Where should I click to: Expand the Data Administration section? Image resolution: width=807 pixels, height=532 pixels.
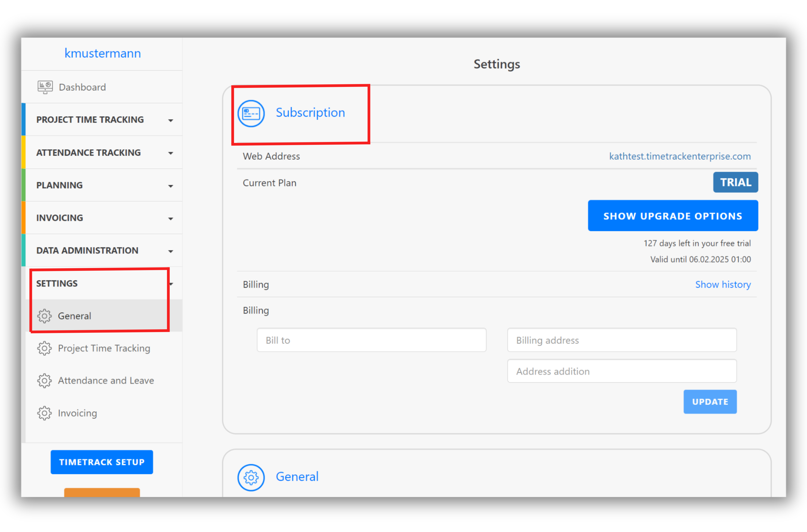click(x=170, y=251)
